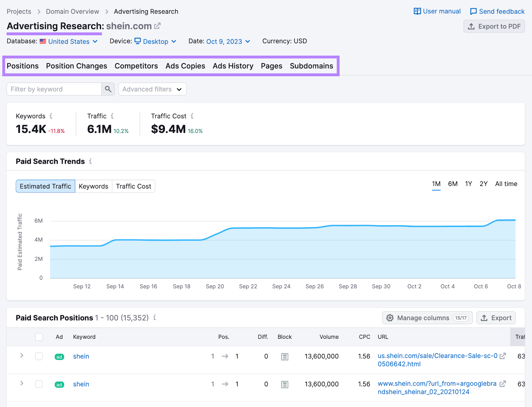Image resolution: width=532 pixels, height=407 pixels.
Task: Open Manage columns settings
Action: (x=427, y=318)
